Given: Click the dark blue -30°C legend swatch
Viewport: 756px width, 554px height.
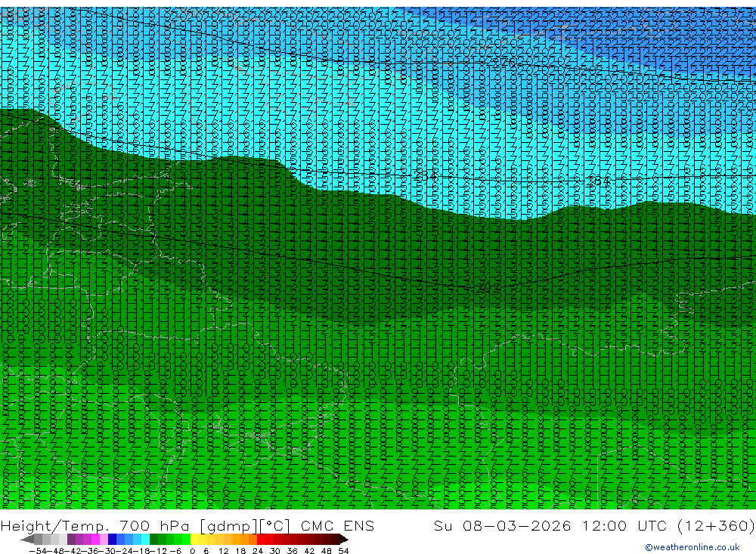Looking at the screenshot, I should pyautogui.click(x=113, y=540).
